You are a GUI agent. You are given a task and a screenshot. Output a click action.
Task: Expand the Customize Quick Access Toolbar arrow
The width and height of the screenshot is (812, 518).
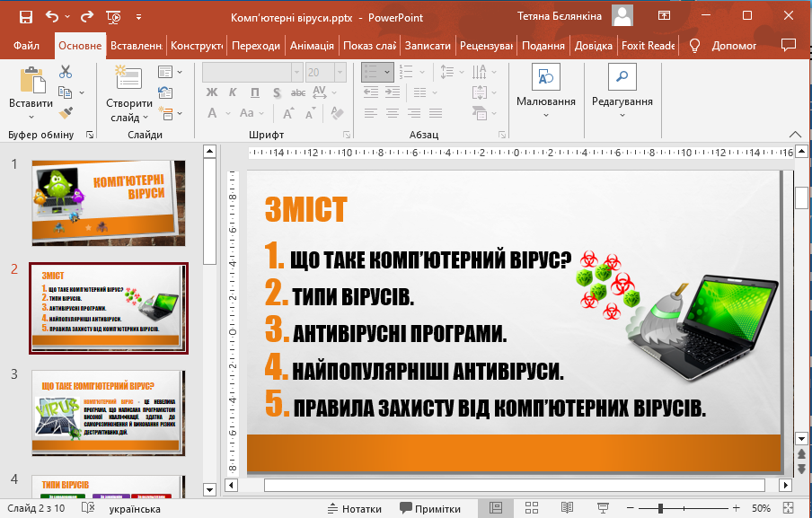[x=139, y=17]
